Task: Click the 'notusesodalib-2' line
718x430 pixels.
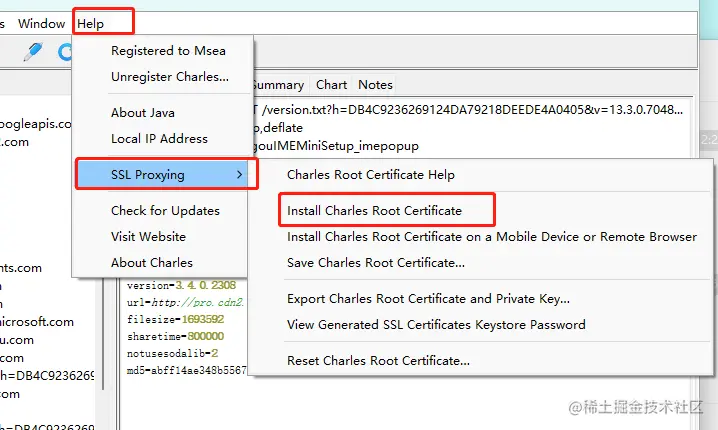Action: 173,353
